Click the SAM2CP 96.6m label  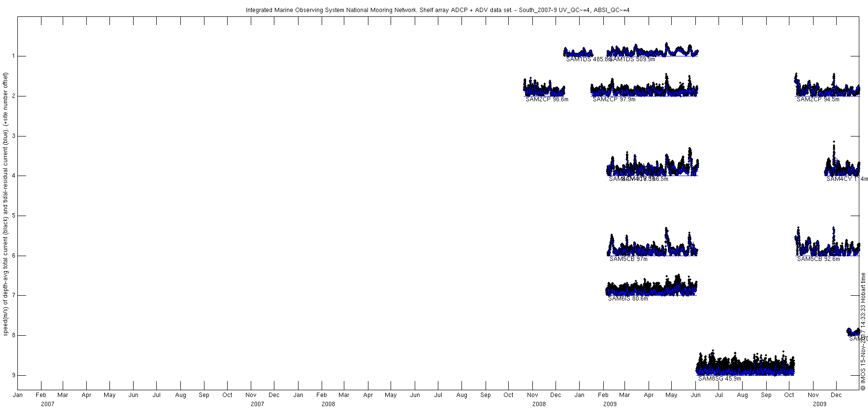(547, 99)
